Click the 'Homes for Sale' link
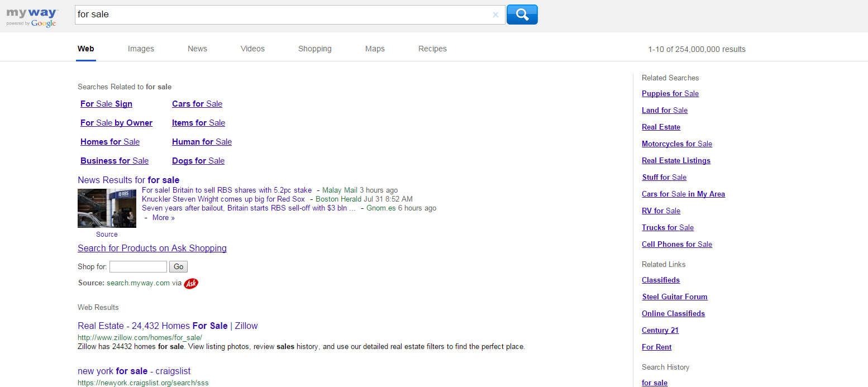Viewport: 868px width, 387px height. pos(110,142)
